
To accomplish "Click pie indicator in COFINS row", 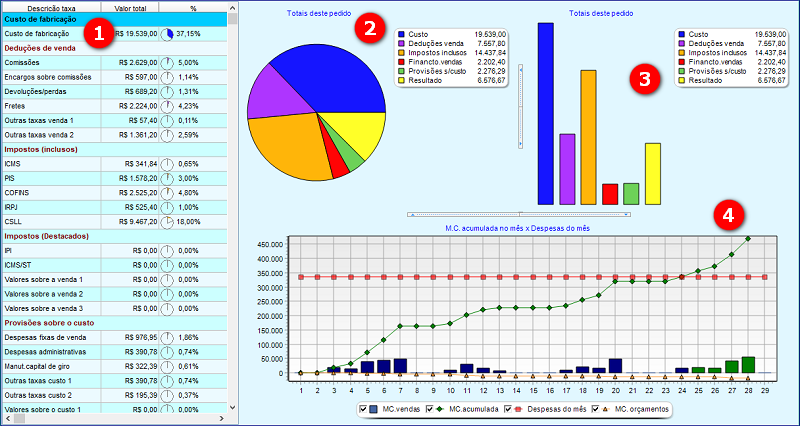I will (167, 193).
